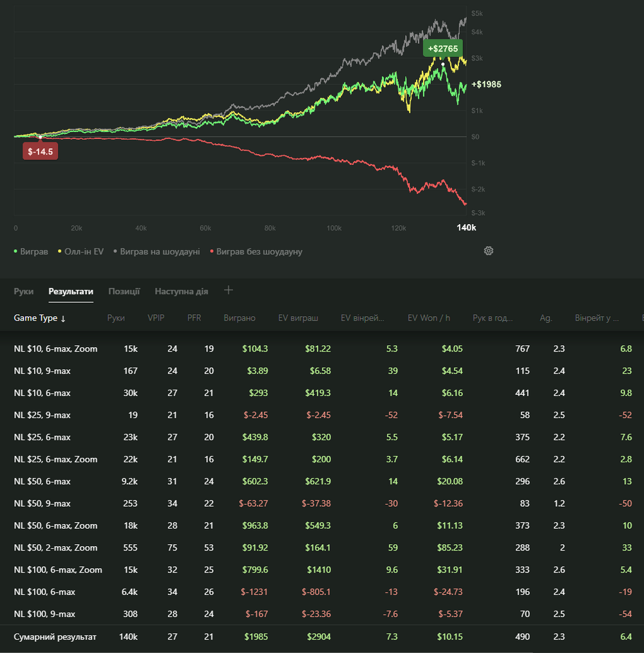Click the green +$2765 chart marker
644x653 pixels.
tap(442, 49)
